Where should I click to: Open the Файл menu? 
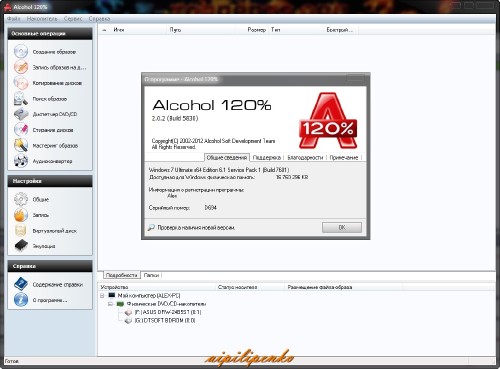click(14, 19)
